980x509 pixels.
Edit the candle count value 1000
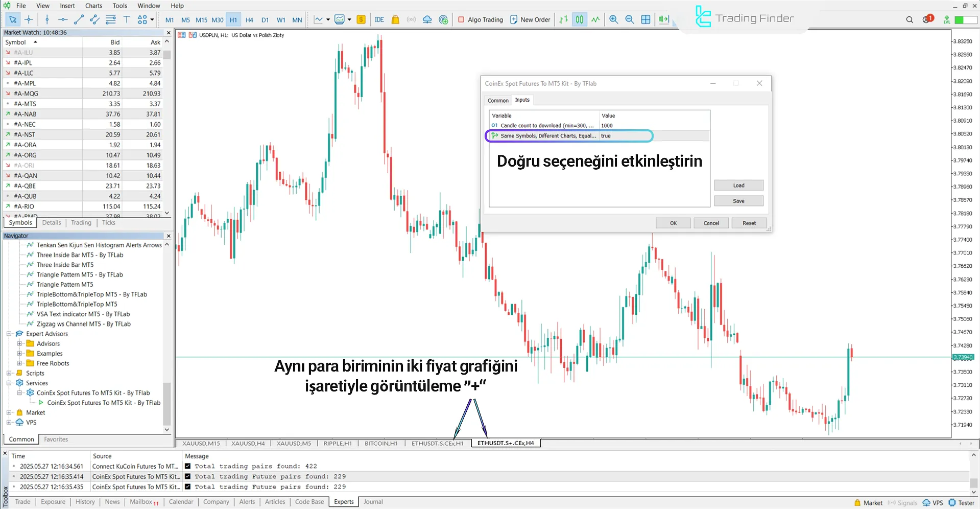point(654,126)
